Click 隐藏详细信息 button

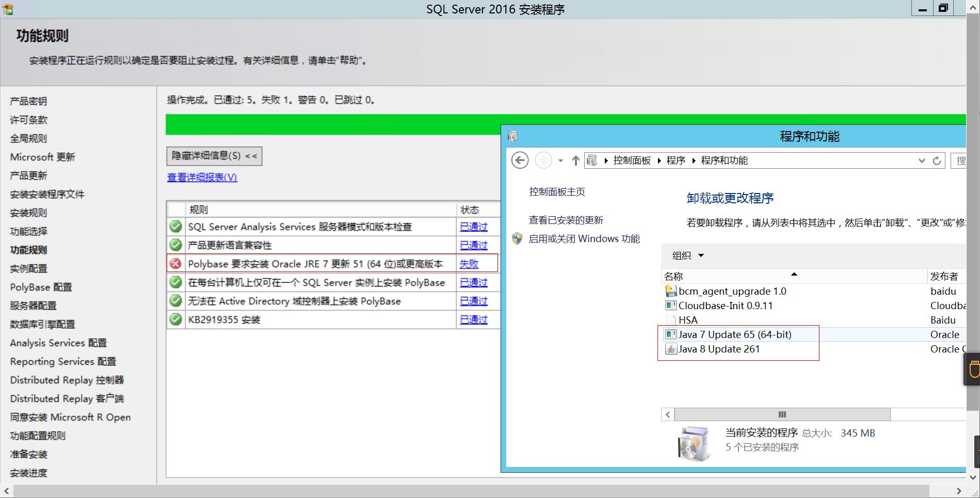click(x=214, y=156)
